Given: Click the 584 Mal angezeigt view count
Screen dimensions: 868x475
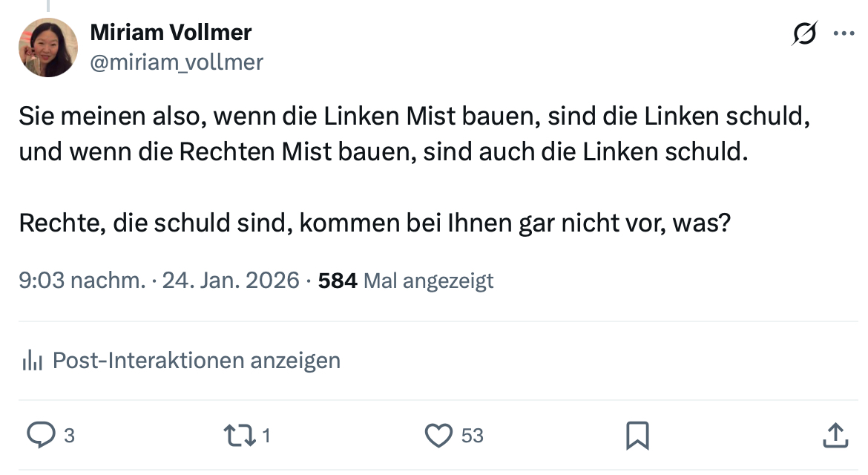Looking at the screenshot, I should [405, 281].
